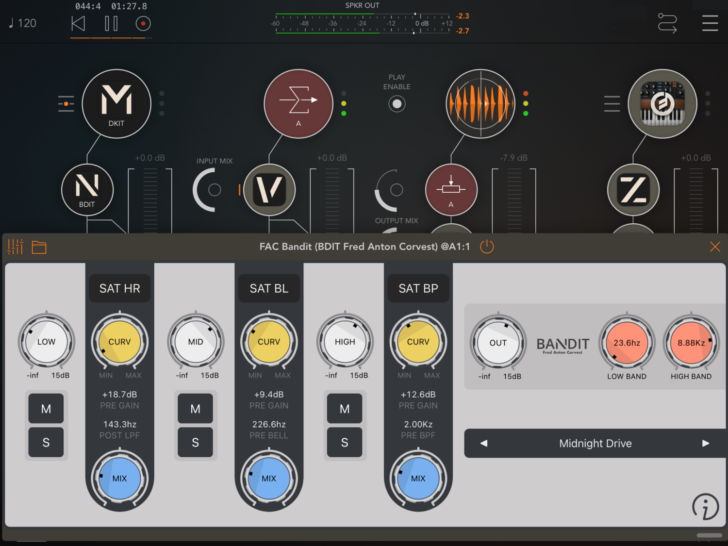Click the 01:27.8 time display
Viewport: 728px width, 546px height.
(x=129, y=6)
